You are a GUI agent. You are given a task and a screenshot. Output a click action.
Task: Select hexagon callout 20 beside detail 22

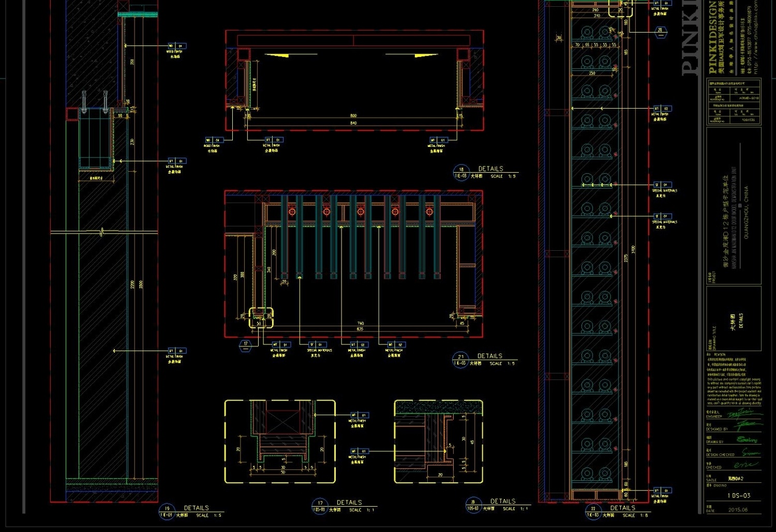pyautogui.click(x=660, y=32)
